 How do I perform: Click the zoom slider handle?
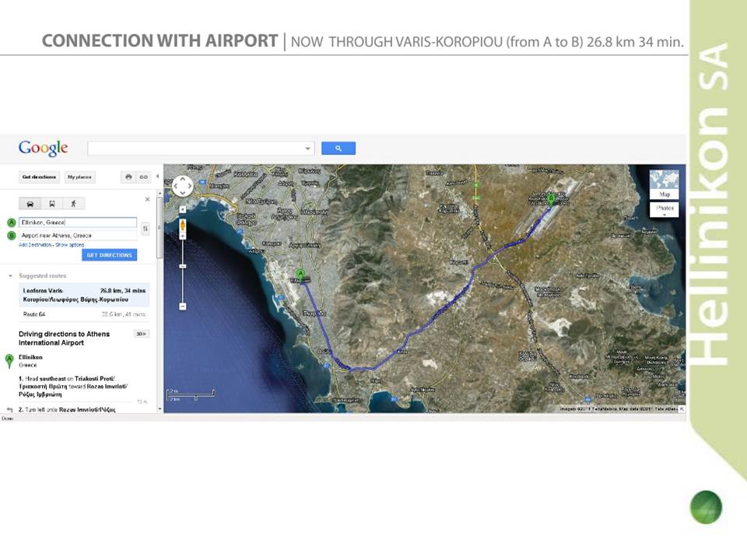pyautogui.click(x=182, y=266)
